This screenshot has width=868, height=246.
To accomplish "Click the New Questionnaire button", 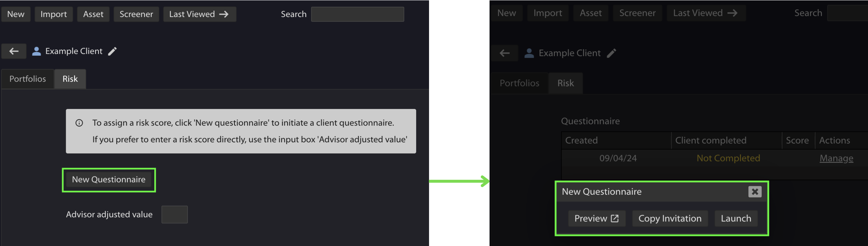I will point(108,180).
